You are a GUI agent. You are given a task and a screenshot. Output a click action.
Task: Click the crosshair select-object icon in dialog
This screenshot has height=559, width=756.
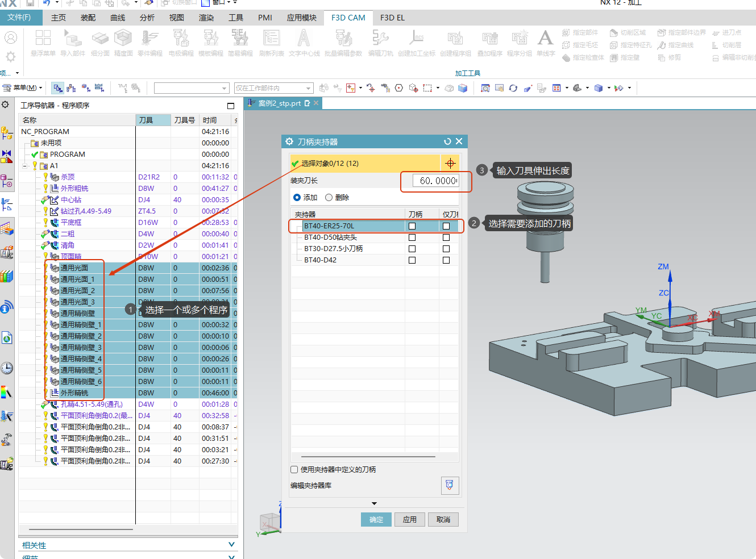[x=450, y=164]
